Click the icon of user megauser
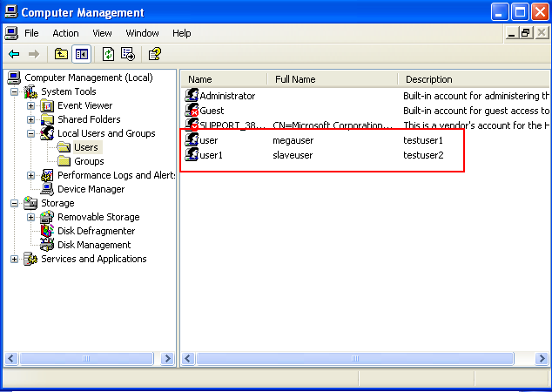The width and height of the screenshot is (552, 392). click(192, 140)
